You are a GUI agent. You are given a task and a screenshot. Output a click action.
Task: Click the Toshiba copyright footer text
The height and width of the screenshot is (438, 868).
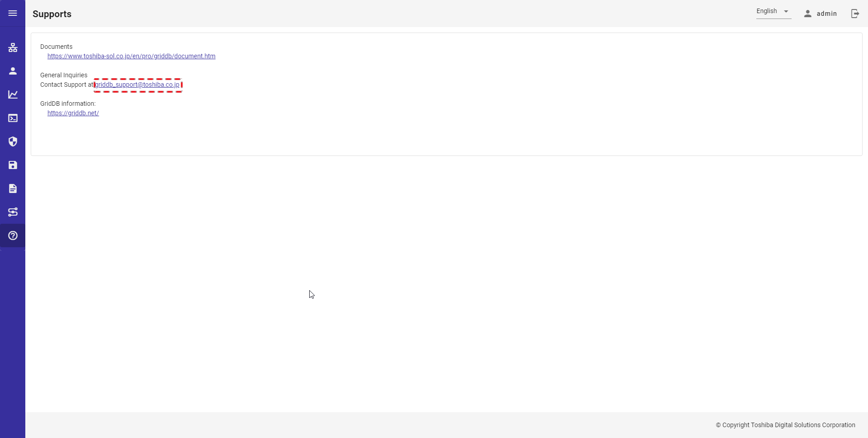(x=786, y=425)
